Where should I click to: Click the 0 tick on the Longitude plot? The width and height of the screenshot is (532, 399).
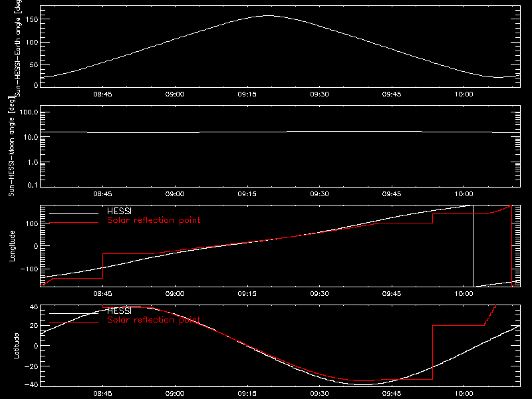[37, 246]
